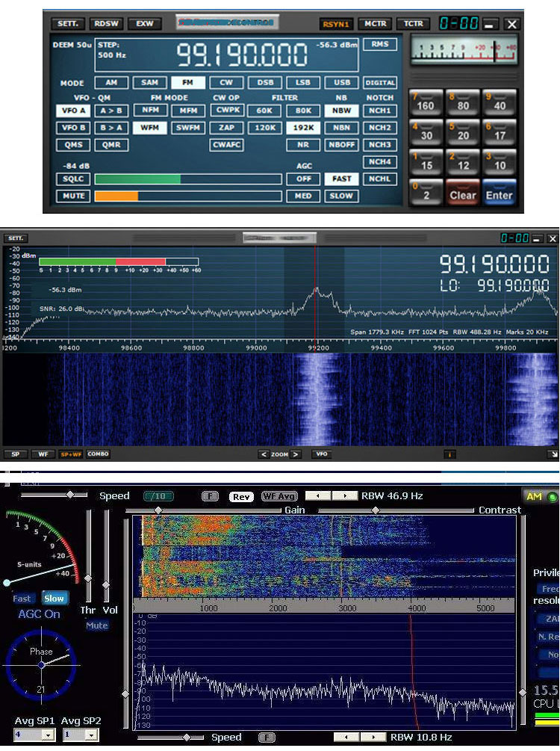Decrease lower RBW with left arrow
The width and height of the screenshot is (560, 751).
[x=346, y=737]
